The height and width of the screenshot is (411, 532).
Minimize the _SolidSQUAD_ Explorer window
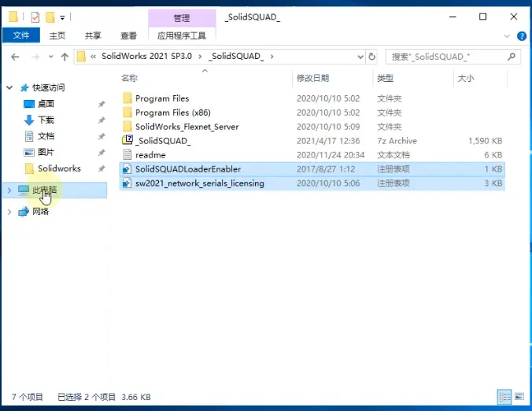[453, 17]
